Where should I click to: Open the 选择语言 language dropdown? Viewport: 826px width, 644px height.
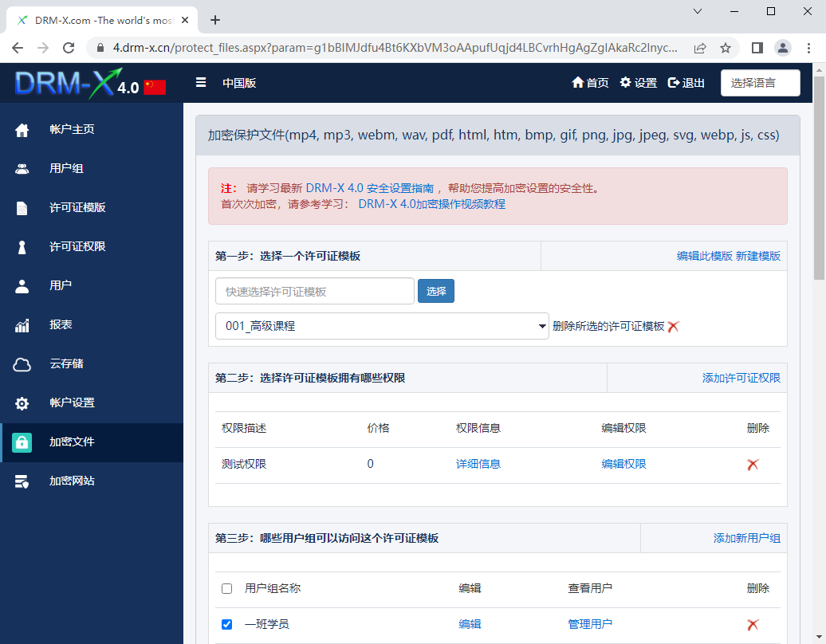click(x=760, y=83)
